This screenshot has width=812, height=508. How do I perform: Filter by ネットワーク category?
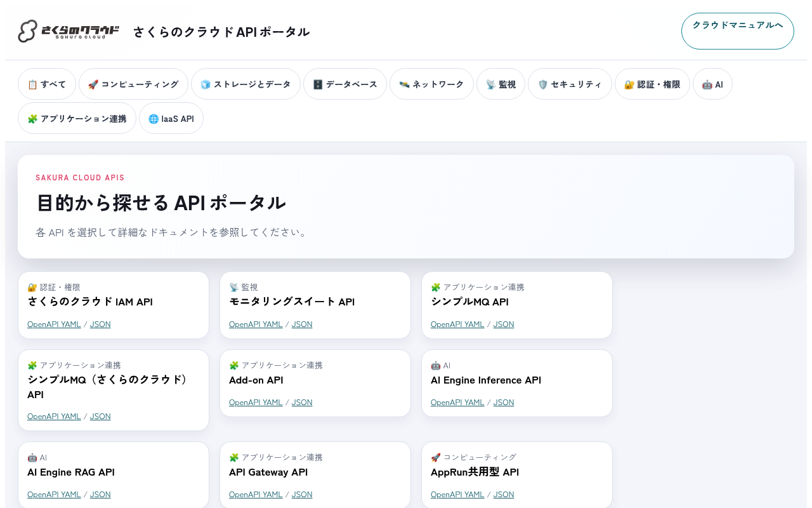(x=431, y=84)
